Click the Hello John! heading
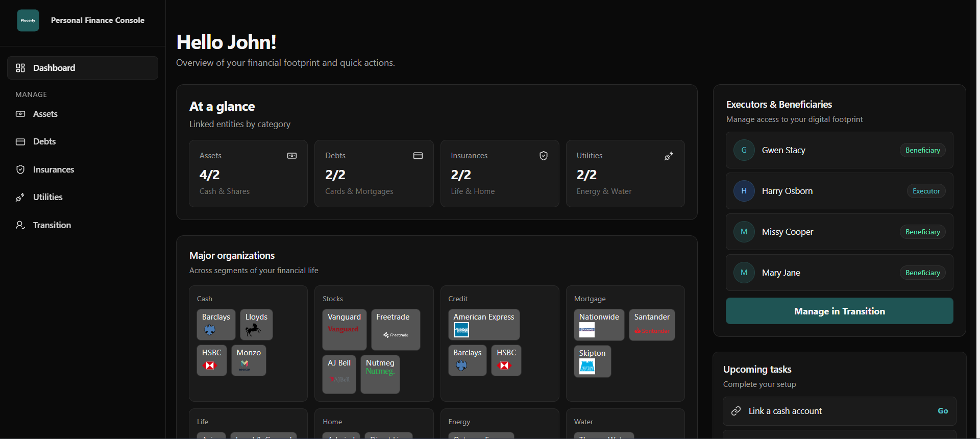 point(226,42)
